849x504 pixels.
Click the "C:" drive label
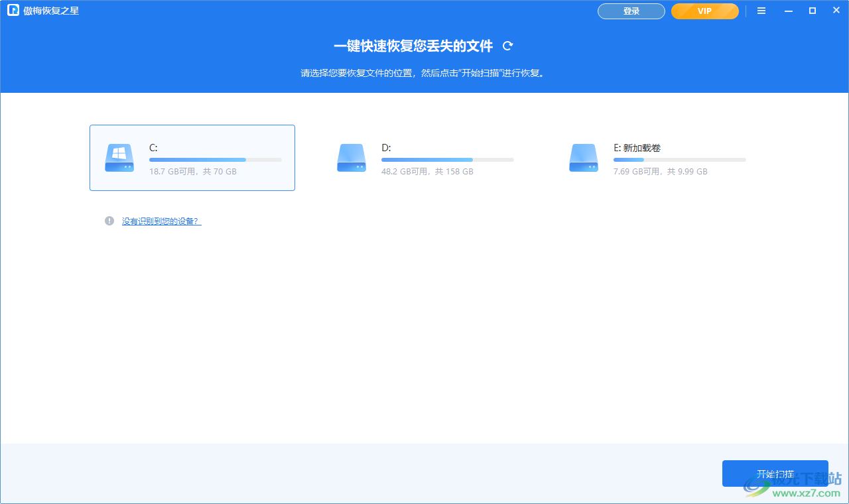pyautogui.click(x=154, y=148)
